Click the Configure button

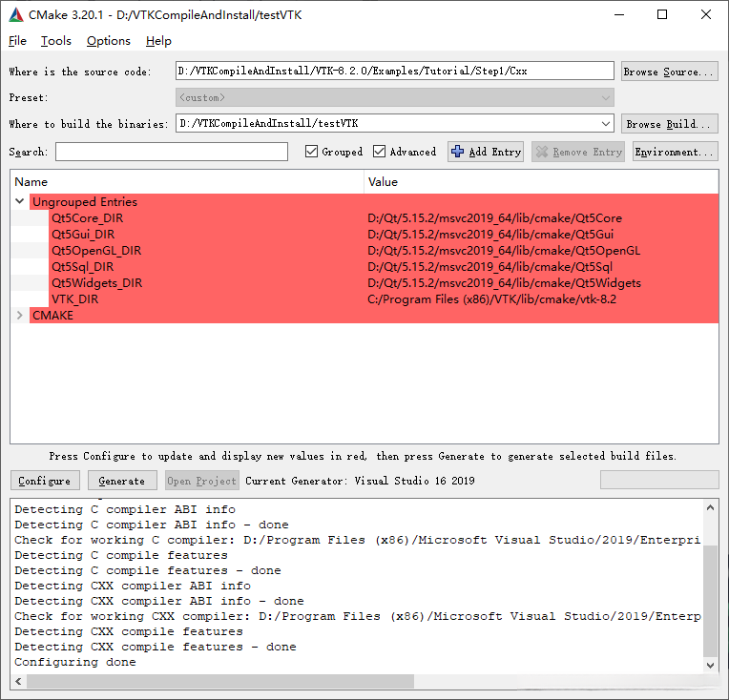click(x=45, y=481)
